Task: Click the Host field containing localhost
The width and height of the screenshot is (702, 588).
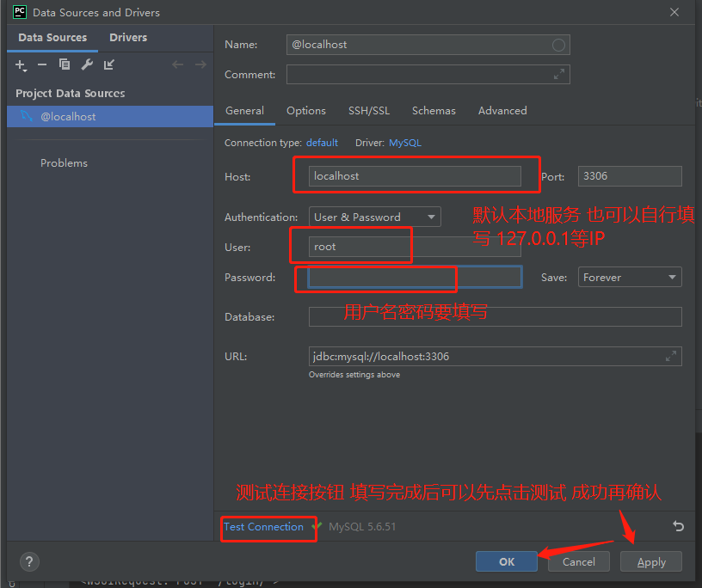Action: pyautogui.click(x=415, y=176)
